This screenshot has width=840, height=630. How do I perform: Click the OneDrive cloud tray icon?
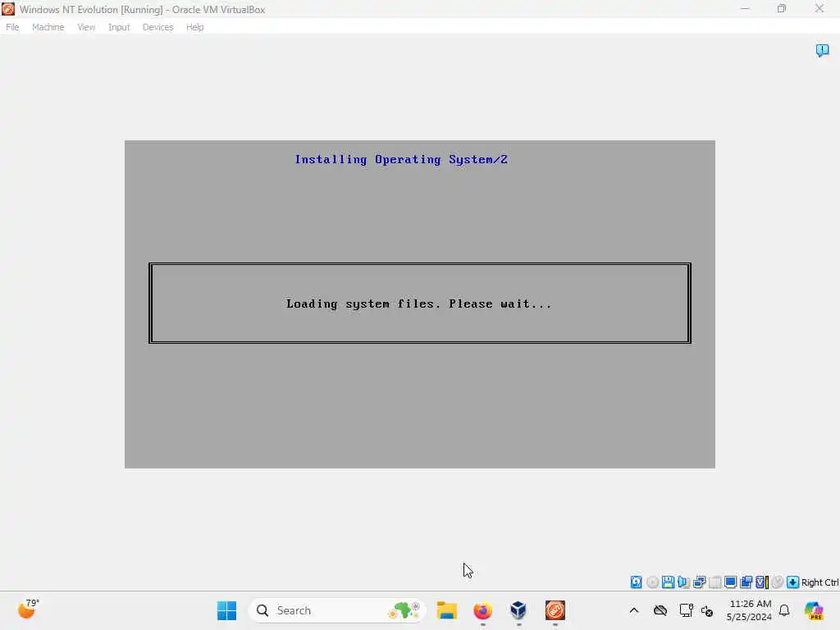pos(660,610)
